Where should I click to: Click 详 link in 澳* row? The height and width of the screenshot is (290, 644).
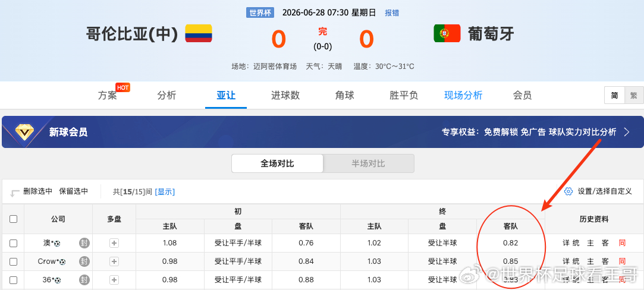(x=566, y=243)
